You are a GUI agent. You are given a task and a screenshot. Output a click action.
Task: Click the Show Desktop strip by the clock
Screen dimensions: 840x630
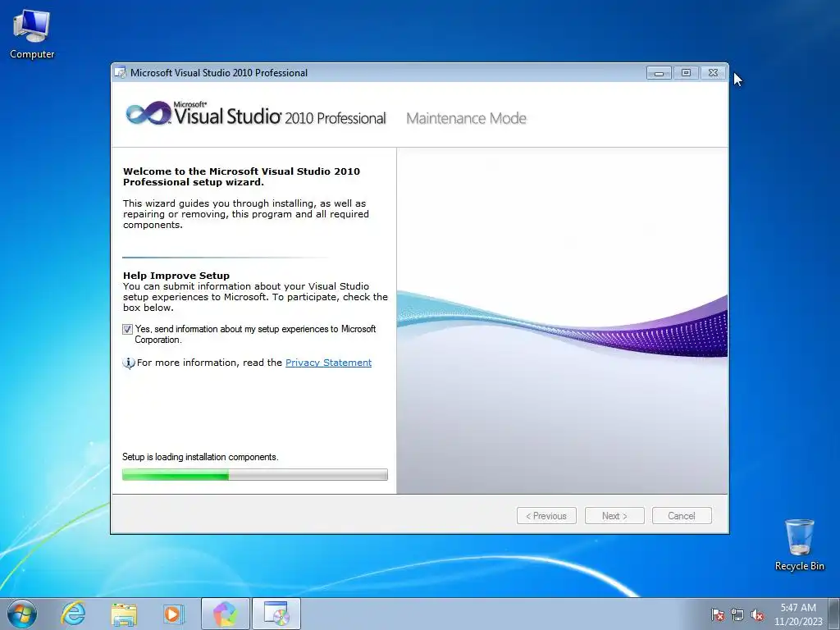834,614
